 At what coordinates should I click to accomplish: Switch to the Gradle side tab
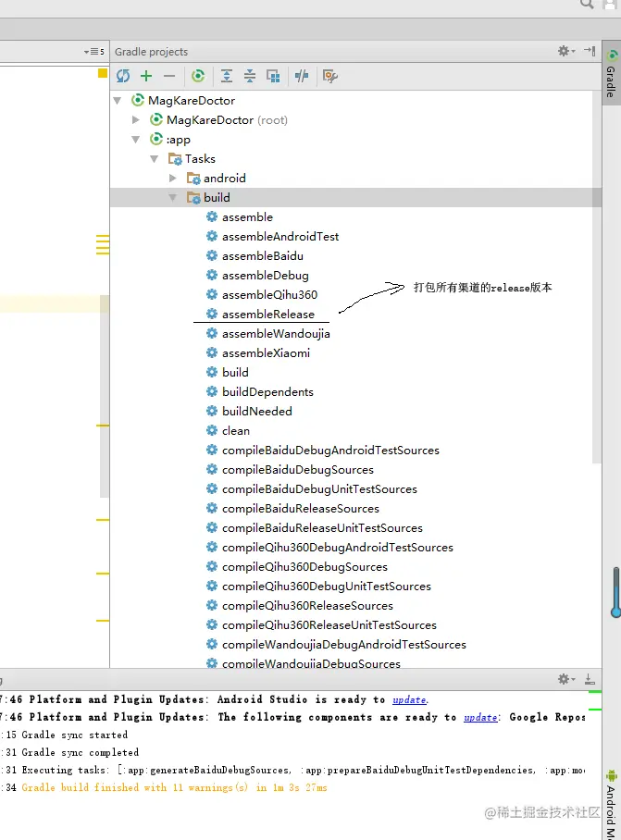(x=611, y=74)
